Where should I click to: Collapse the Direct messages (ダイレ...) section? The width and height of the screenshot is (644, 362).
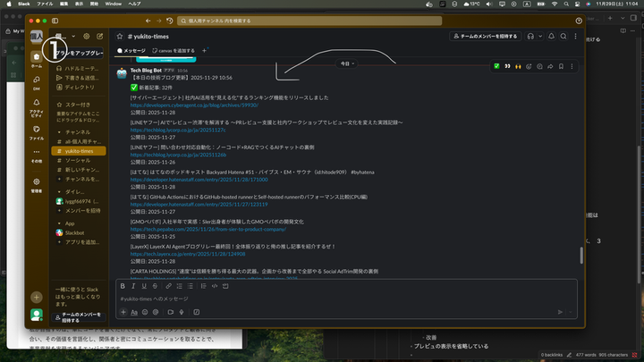click(60, 191)
